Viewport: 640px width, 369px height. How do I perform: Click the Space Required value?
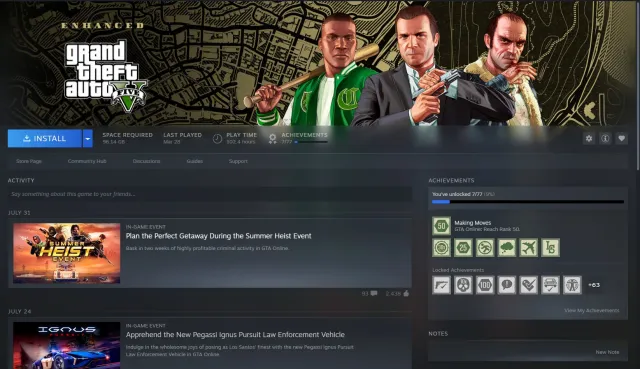(114, 142)
